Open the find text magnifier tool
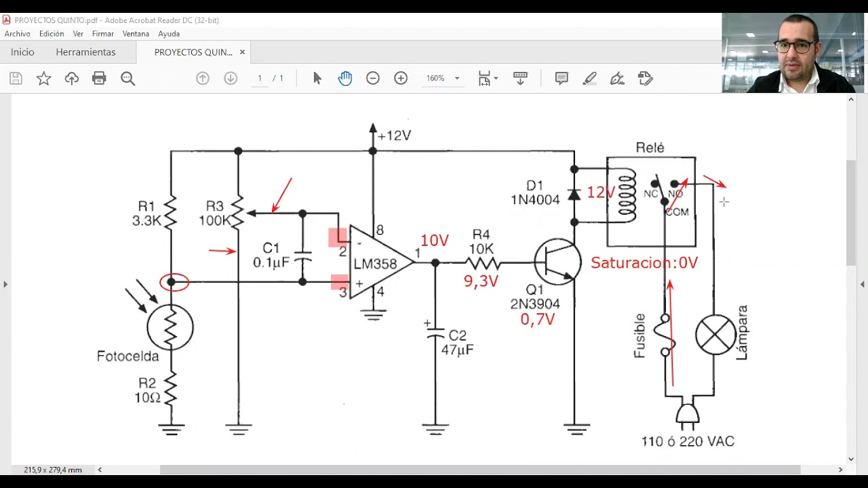The height and width of the screenshot is (488, 868). (128, 79)
